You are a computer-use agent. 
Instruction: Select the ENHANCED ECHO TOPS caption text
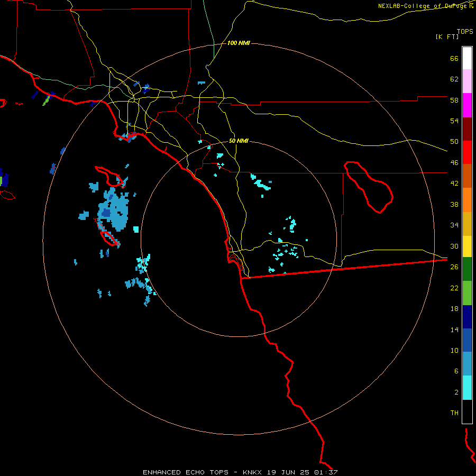click(x=186, y=472)
